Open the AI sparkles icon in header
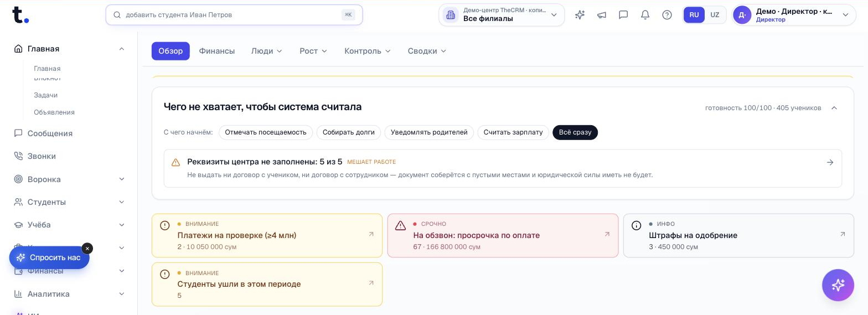This screenshot has width=868, height=315. pyautogui.click(x=580, y=15)
